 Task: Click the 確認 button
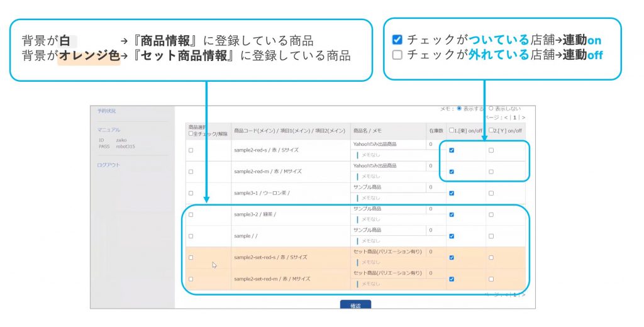click(x=355, y=306)
